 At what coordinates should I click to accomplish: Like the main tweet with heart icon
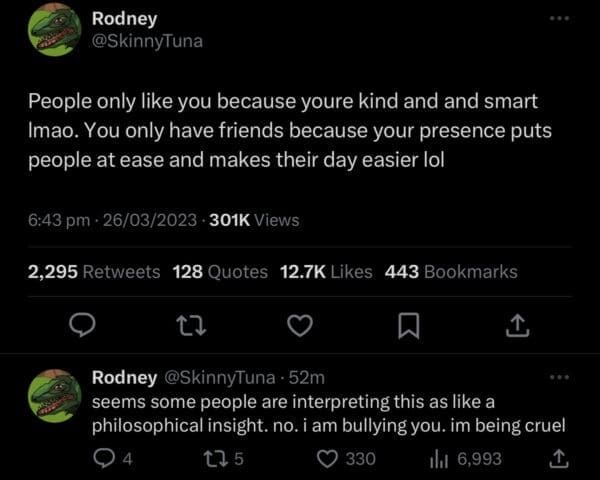click(x=297, y=322)
